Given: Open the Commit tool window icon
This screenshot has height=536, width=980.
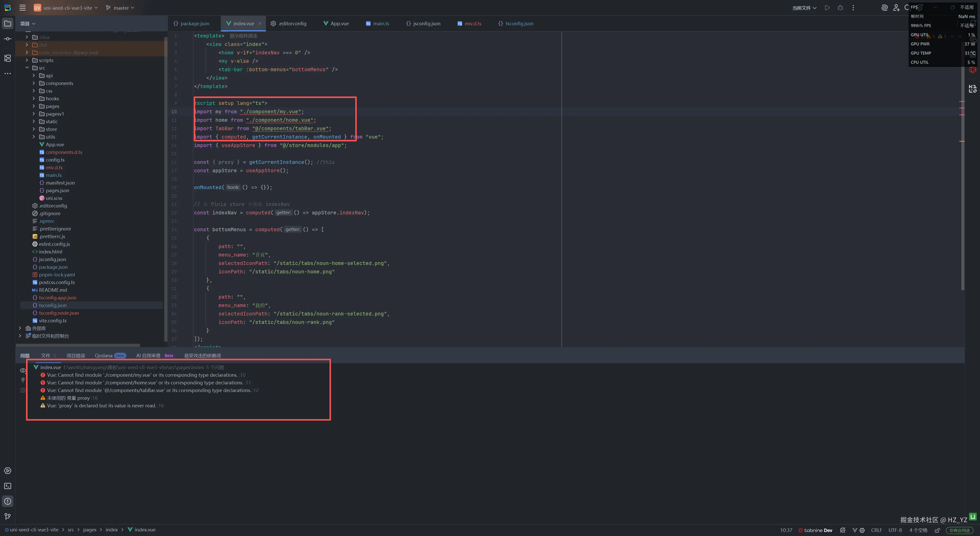Looking at the screenshot, I should (8, 39).
